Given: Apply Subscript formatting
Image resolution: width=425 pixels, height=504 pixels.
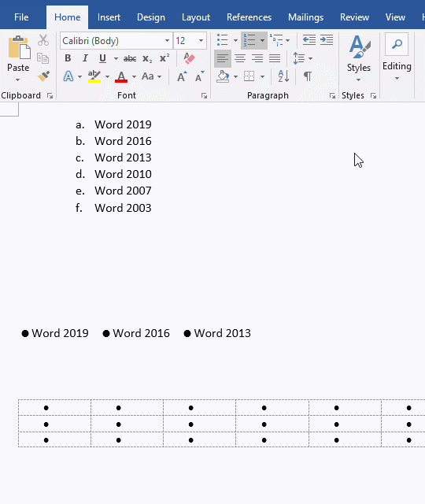Looking at the screenshot, I should click(x=147, y=58).
